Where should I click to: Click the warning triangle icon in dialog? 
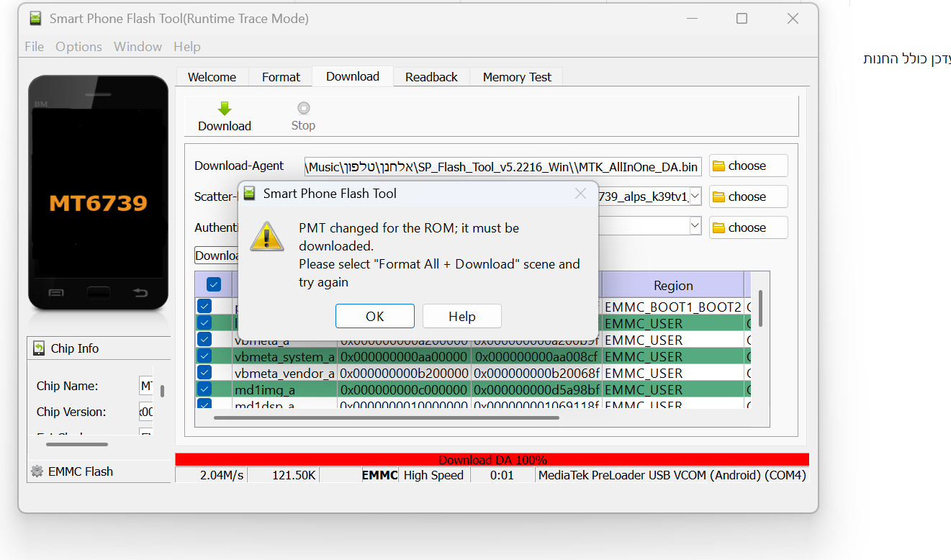click(266, 237)
